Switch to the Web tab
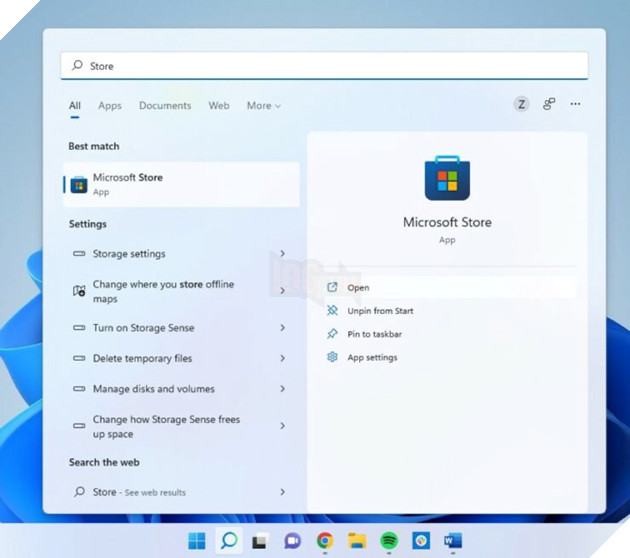 pos(219,106)
